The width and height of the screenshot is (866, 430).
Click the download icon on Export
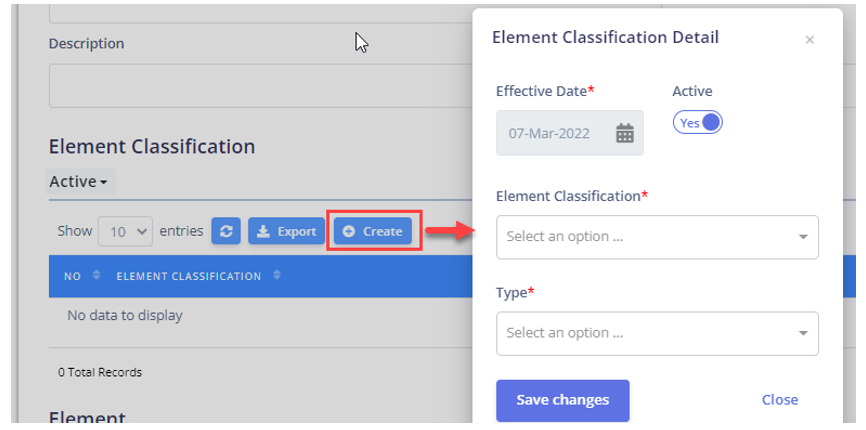[263, 231]
